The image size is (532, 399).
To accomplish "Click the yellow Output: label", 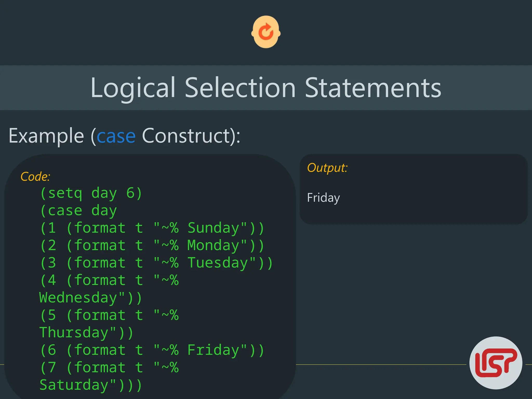I will [x=327, y=168].
